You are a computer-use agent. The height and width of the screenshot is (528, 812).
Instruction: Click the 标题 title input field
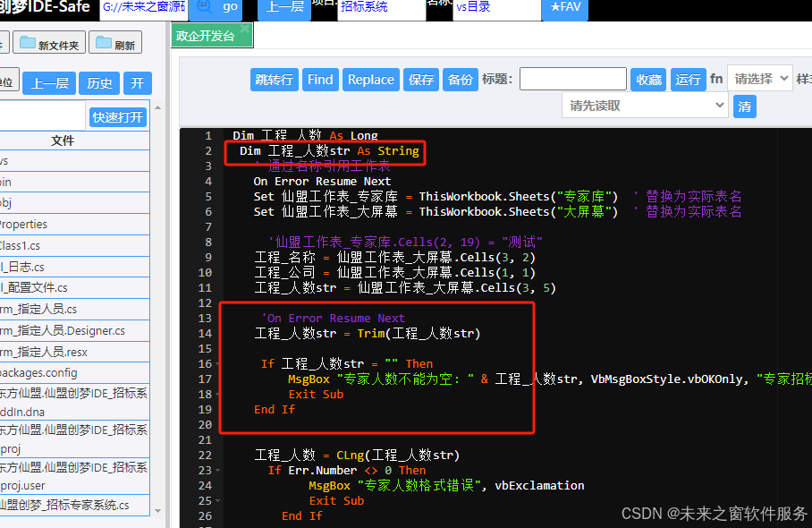click(572, 80)
